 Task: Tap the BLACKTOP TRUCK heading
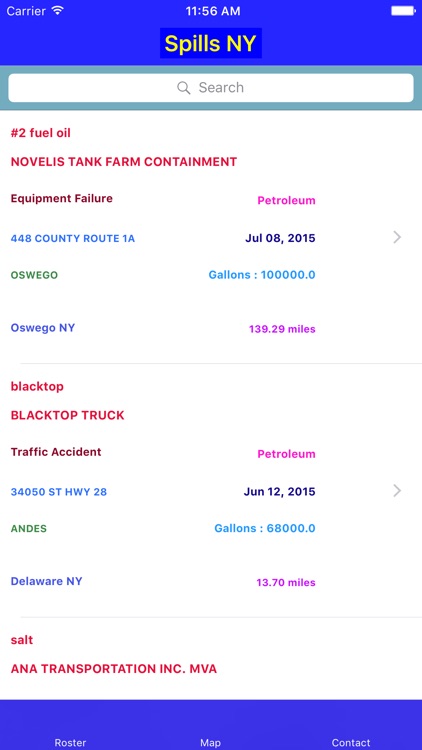pyautogui.click(x=67, y=415)
